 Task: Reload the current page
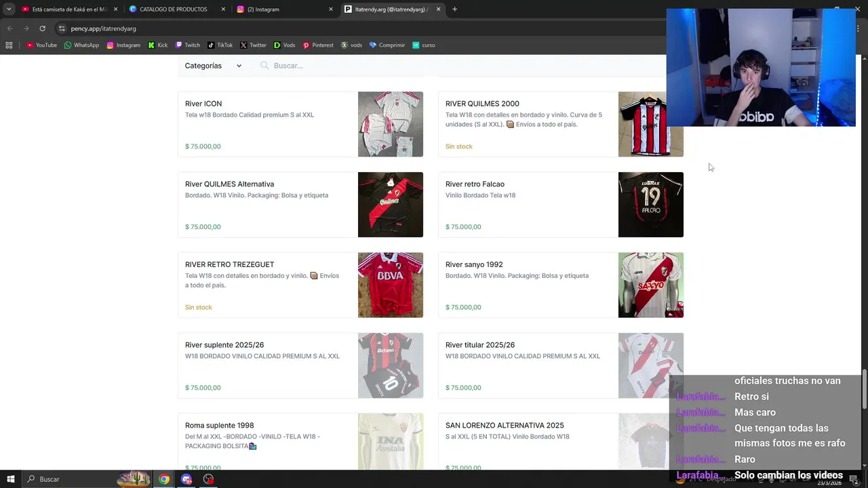point(42,28)
